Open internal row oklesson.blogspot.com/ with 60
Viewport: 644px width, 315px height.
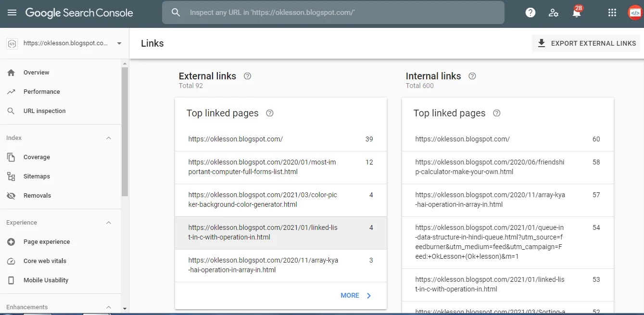coord(508,139)
